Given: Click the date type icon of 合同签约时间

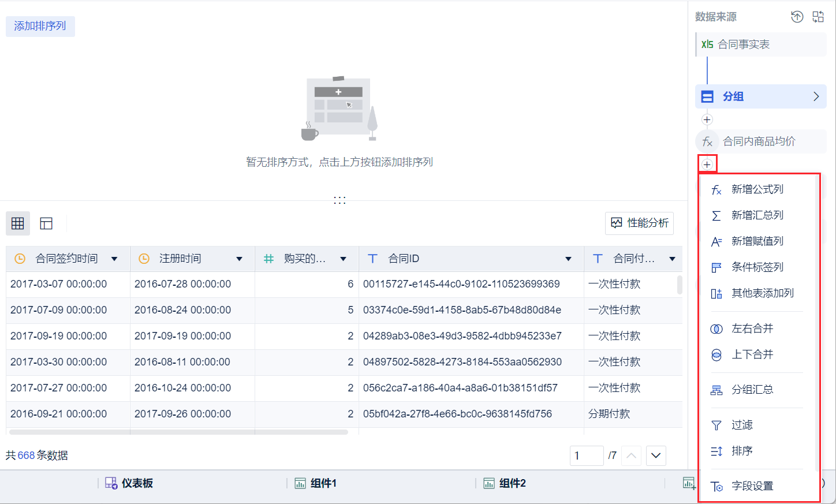Looking at the screenshot, I should point(20,259).
